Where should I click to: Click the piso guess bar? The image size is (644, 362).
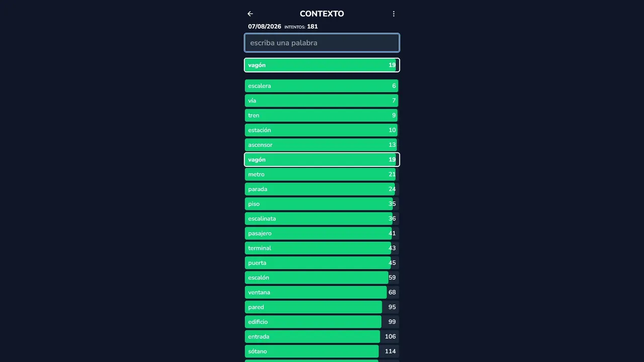tap(322, 204)
